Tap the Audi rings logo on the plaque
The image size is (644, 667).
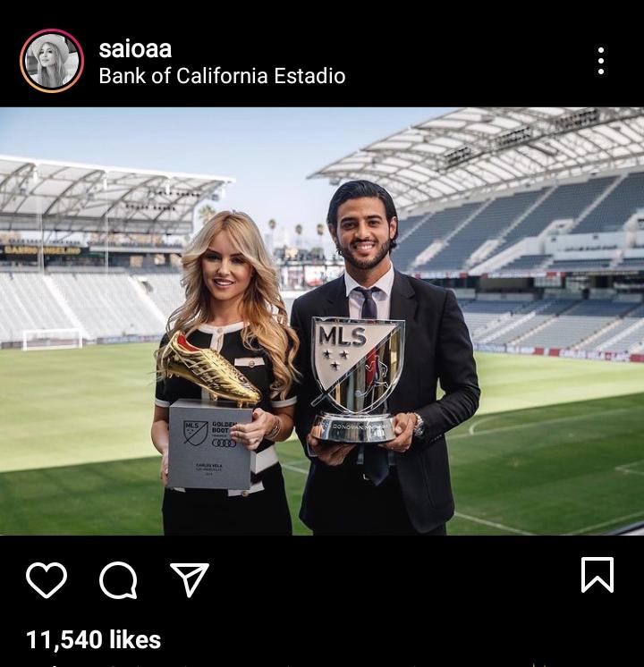pyautogui.click(x=224, y=443)
